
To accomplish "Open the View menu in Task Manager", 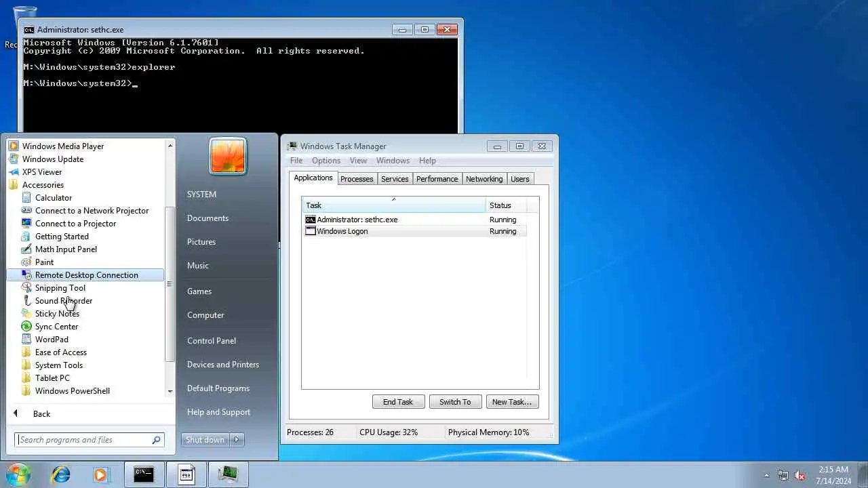I will pos(358,161).
